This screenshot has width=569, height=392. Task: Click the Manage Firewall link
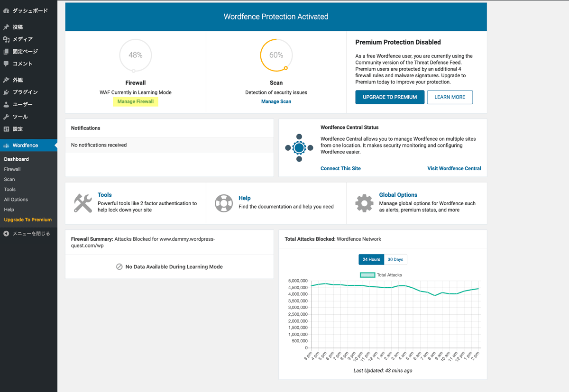(136, 101)
